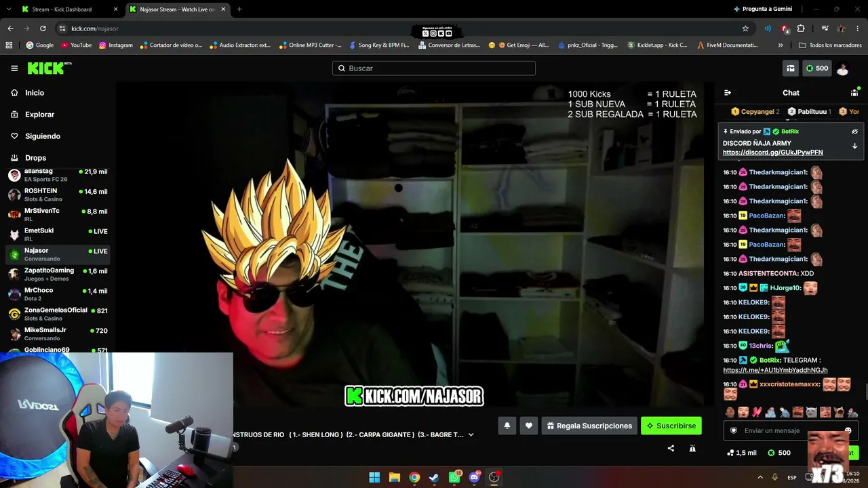Click the 500 Kicks balance button
Image resolution: width=868 pixels, height=488 pixels.
coord(817,68)
